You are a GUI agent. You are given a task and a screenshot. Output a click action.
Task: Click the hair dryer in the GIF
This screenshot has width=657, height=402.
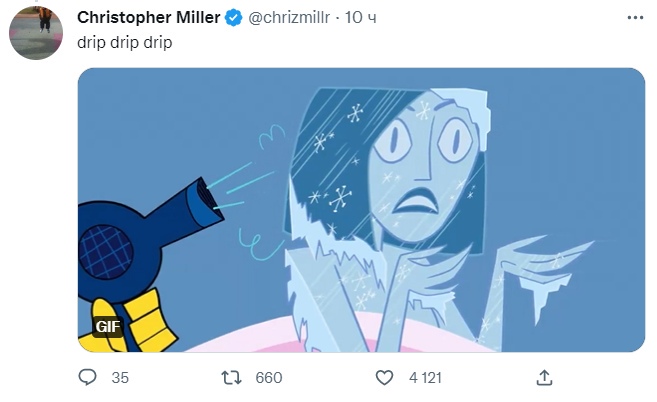[x=142, y=235]
